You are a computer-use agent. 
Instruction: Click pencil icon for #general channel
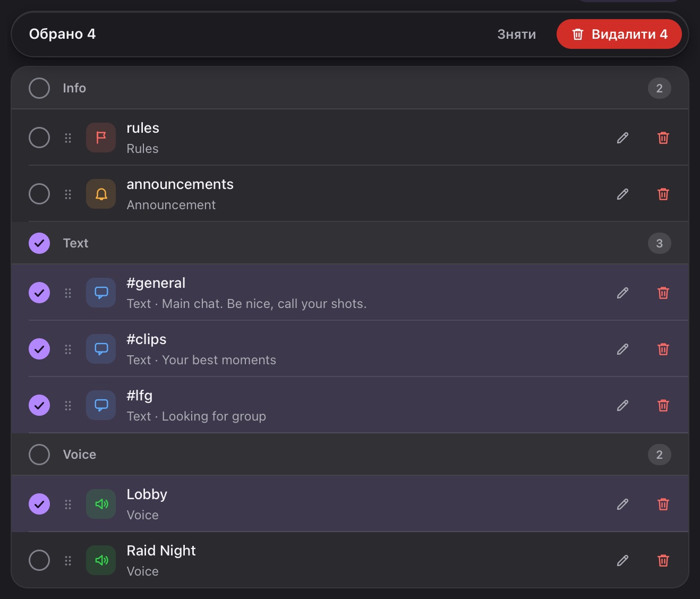coord(622,293)
